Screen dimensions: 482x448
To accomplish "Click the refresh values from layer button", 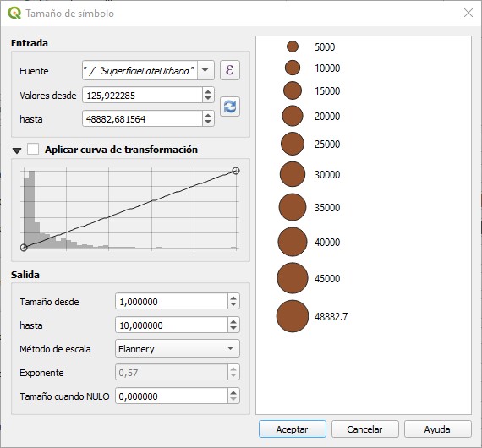I will tap(230, 107).
